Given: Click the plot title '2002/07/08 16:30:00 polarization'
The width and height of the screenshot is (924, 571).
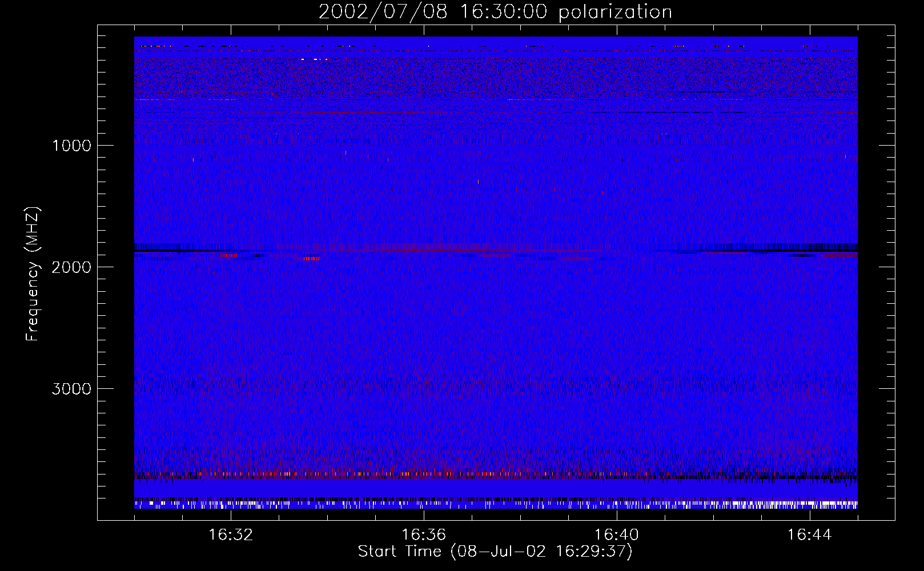Looking at the screenshot, I should point(495,12).
